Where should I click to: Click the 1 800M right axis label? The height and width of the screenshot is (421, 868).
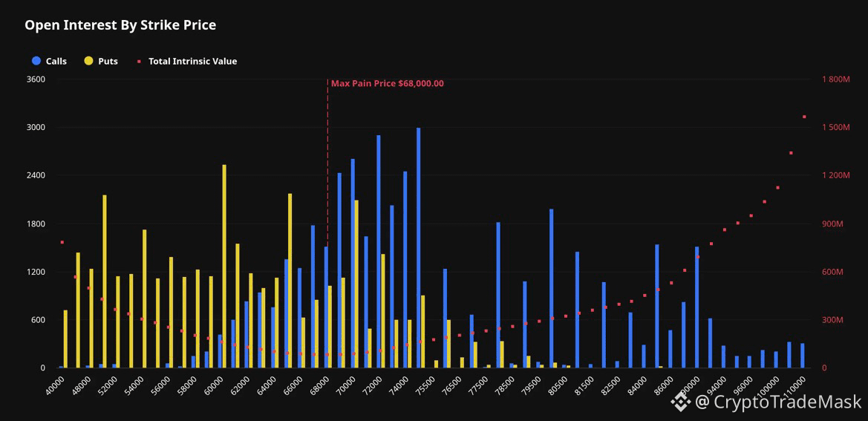click(x=835, y=79)
